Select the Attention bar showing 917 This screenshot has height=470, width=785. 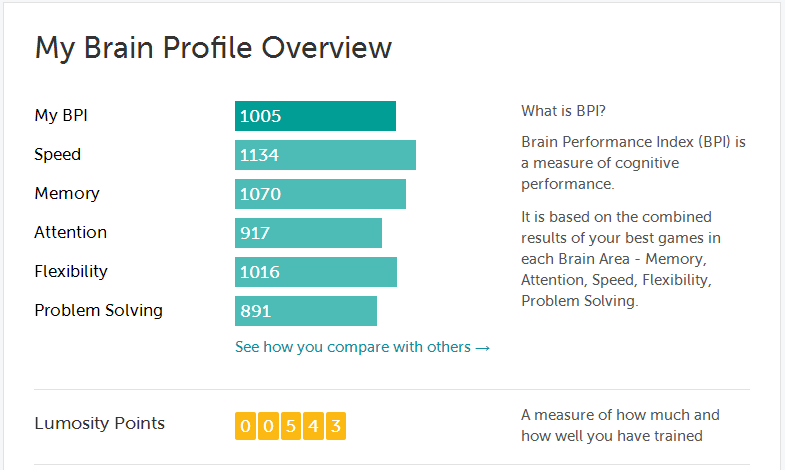click(308, 233)
